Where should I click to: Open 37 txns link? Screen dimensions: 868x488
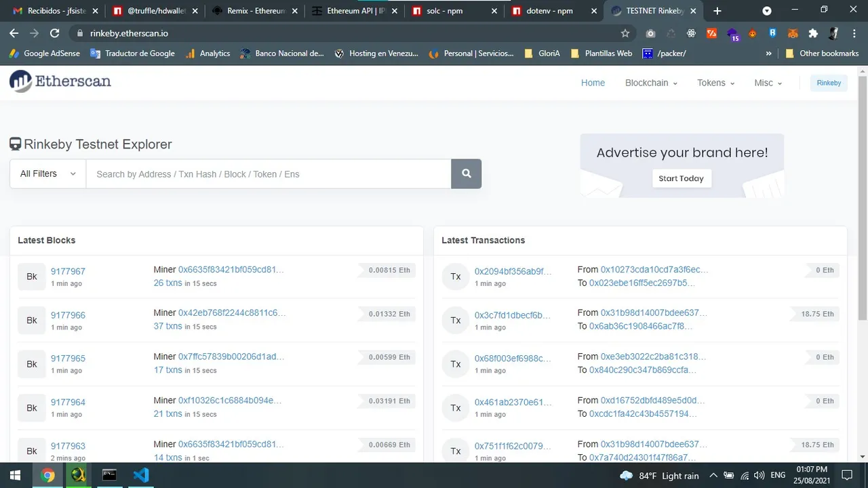click(x=167, y=326)
